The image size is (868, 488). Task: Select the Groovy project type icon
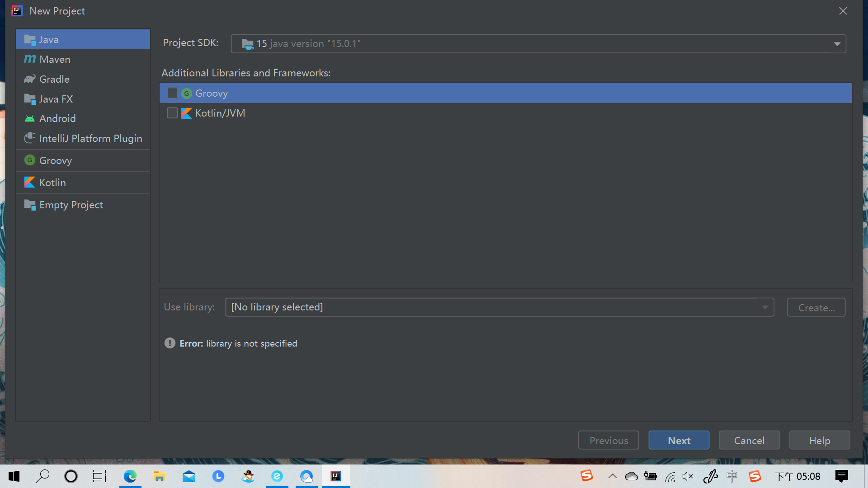pos(29,160)
